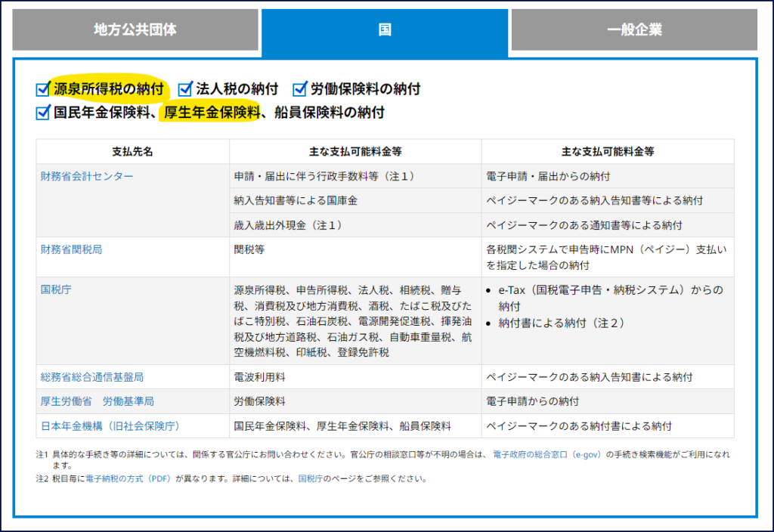Open the 国税庁 link in the table
The image size is (774, 532).
pyautogui.click(x=56, y=289)
